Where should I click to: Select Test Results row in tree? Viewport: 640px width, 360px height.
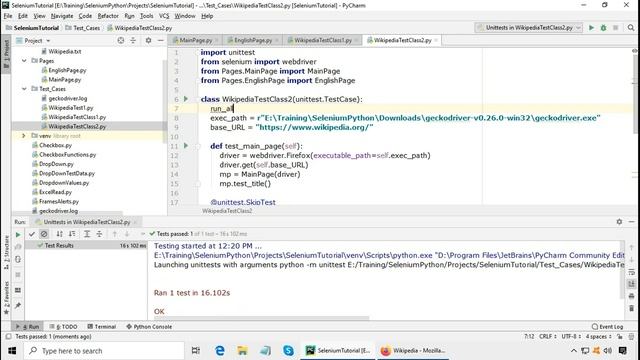point(86,246)
